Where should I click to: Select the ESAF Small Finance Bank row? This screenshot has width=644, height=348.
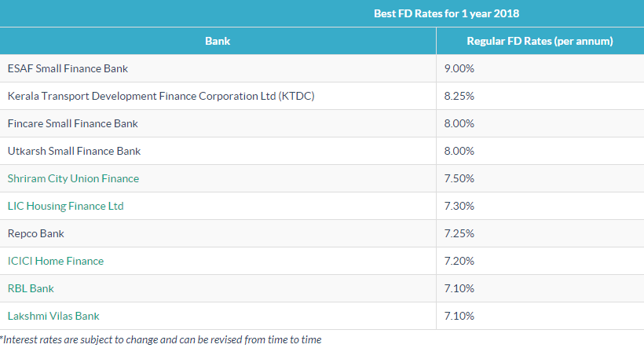(68, 68)
